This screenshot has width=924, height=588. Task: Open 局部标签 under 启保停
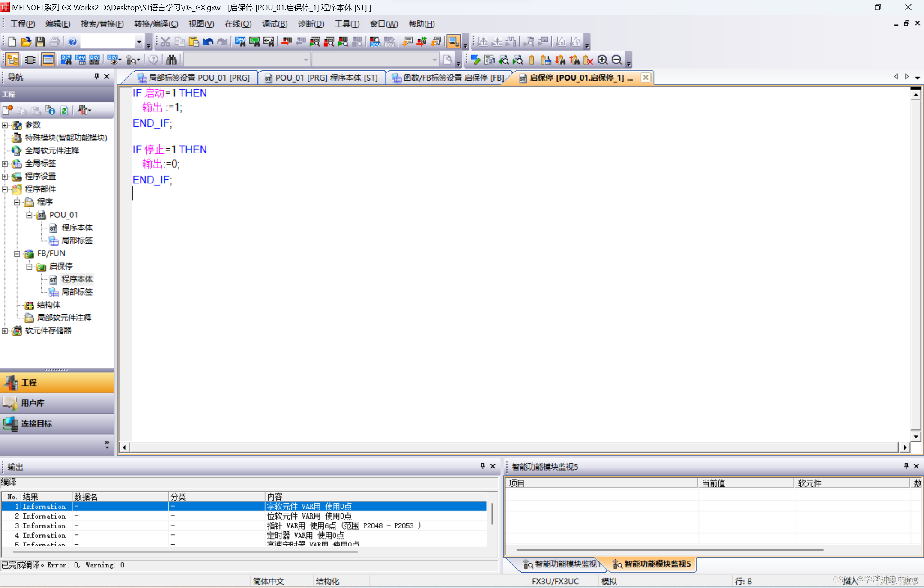coord(77,292)
